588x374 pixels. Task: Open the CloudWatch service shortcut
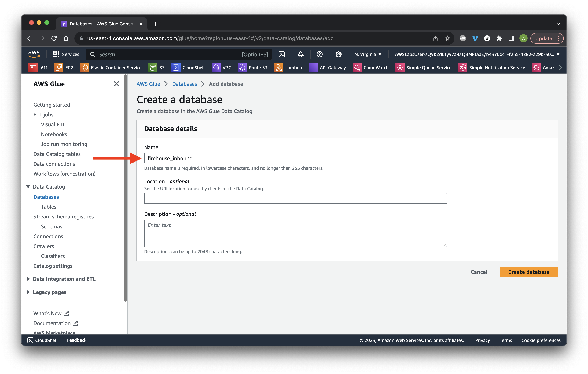tap(371, 68)
